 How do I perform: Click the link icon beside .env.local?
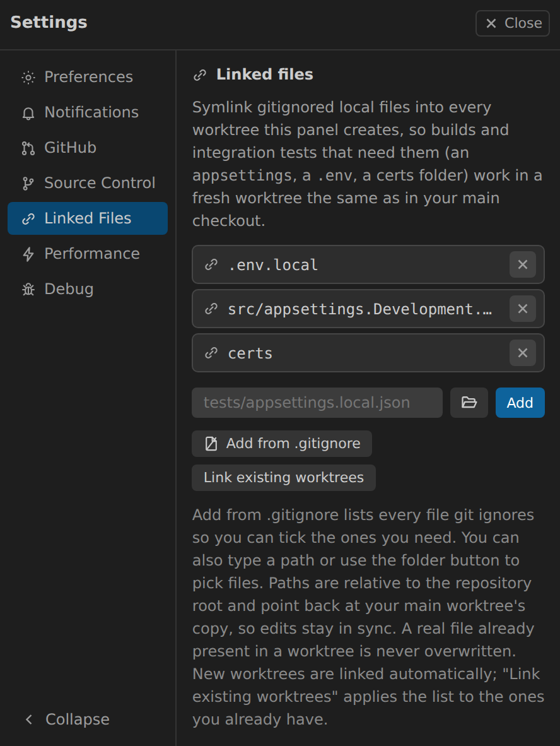[x=211, y=264]
